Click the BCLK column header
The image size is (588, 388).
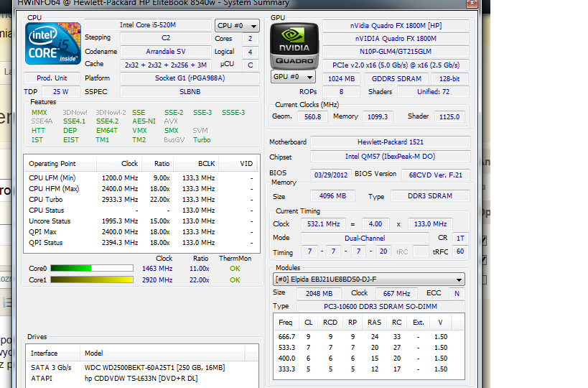click(196, 164)
